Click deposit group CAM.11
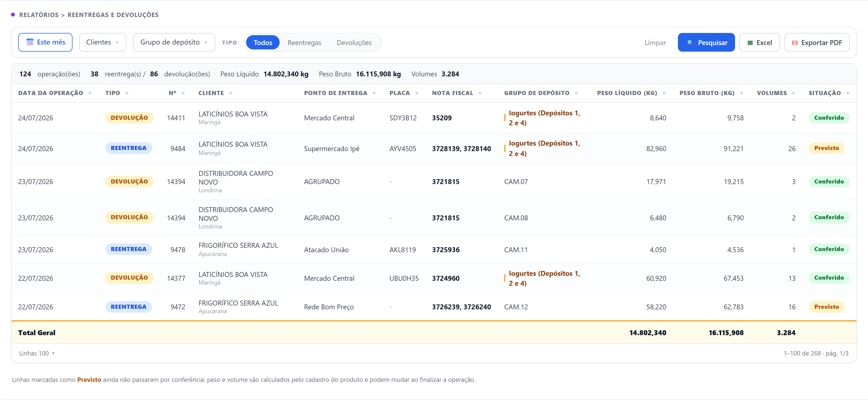 516,250
